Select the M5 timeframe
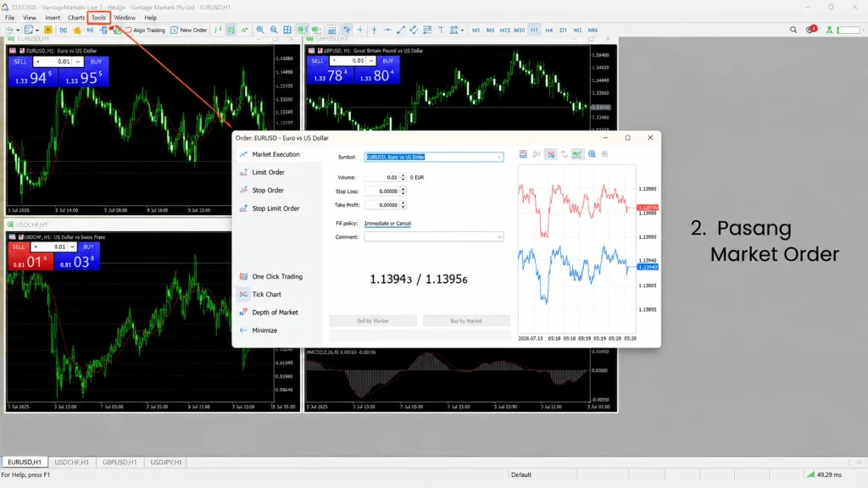 490,30
